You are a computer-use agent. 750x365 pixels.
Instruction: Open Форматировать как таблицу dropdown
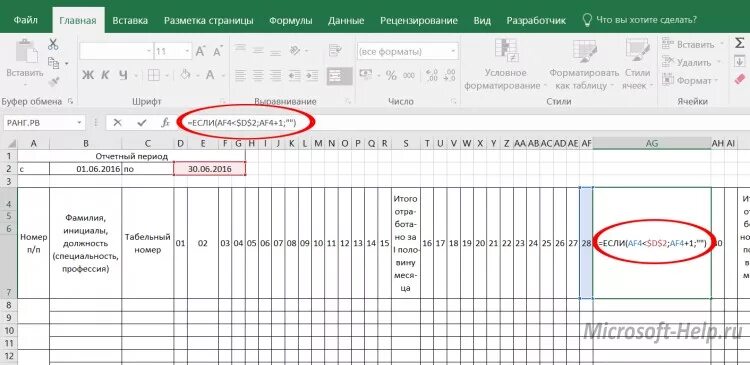[x=584, y=65]
